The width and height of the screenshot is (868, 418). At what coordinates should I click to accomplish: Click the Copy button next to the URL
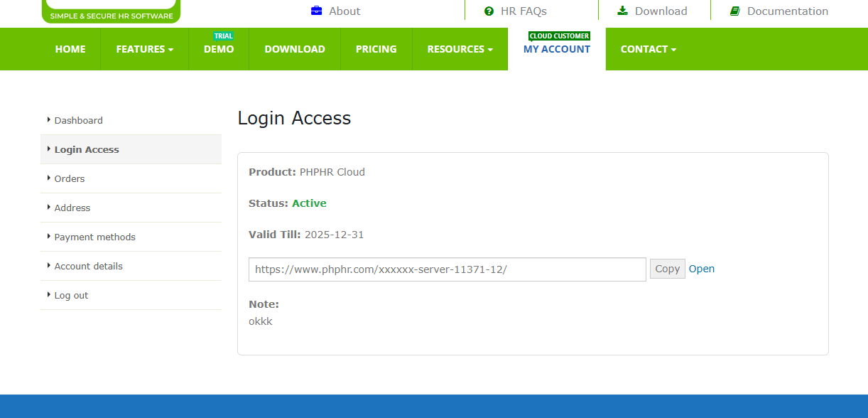click(667, 269)
